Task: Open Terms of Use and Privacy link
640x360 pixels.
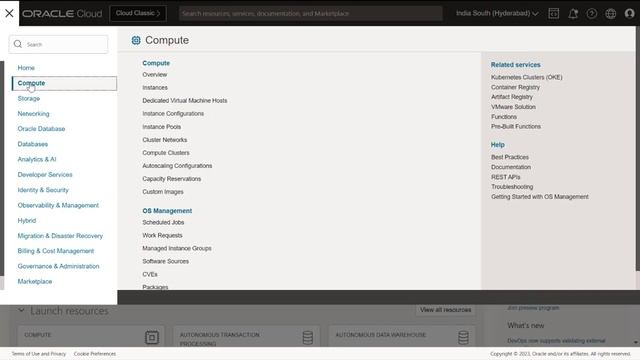Action: 39,354
